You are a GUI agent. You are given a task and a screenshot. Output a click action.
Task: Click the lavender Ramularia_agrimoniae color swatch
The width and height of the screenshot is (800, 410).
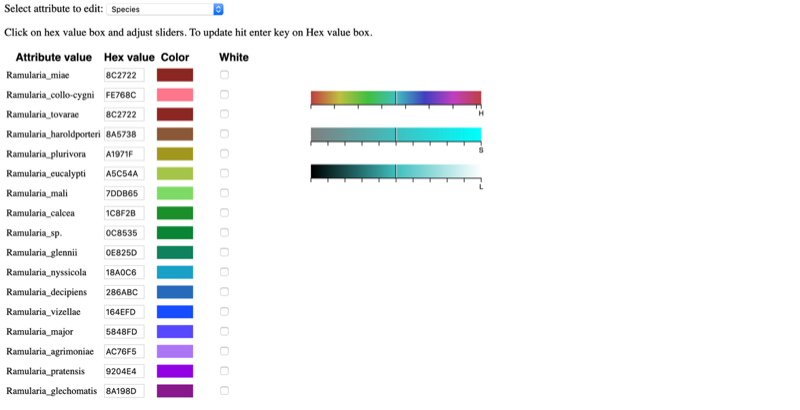tap(175, 351)
